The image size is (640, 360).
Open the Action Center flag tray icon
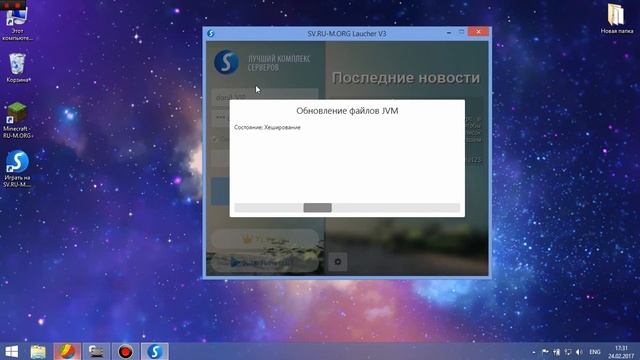pyautogui.click(x=545, y=352)
